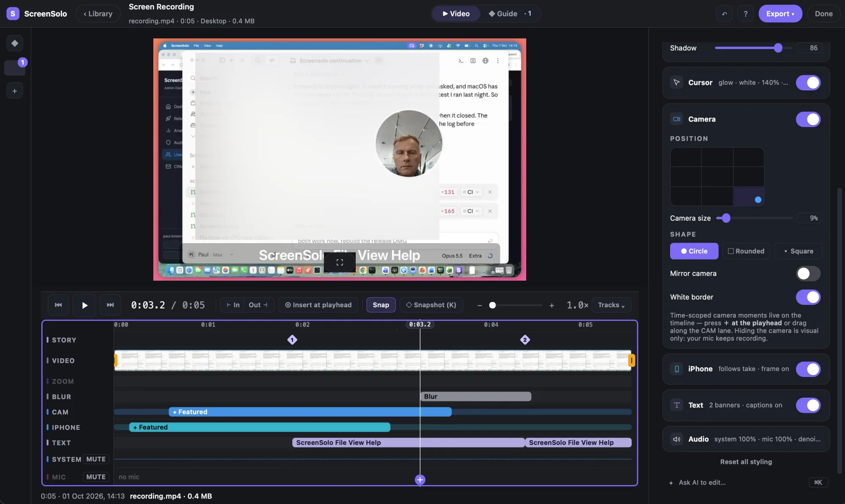The width and height of the screenshot is (845, 504).
Task: Select the Rounded camera shape
Action: [x=746, y=251]
